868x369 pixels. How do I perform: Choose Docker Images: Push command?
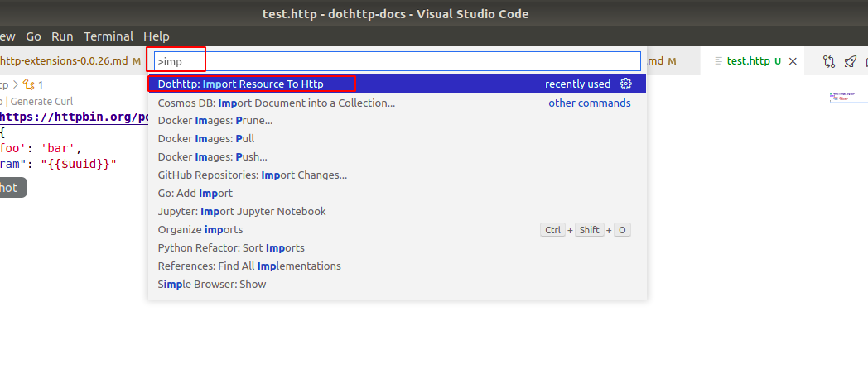(x=397, y=157)
